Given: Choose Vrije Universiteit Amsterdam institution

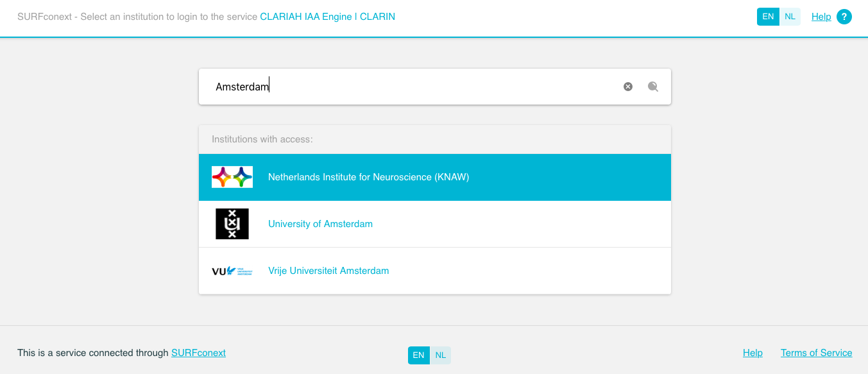Looking at the screenshot, I should coord(328,271).
